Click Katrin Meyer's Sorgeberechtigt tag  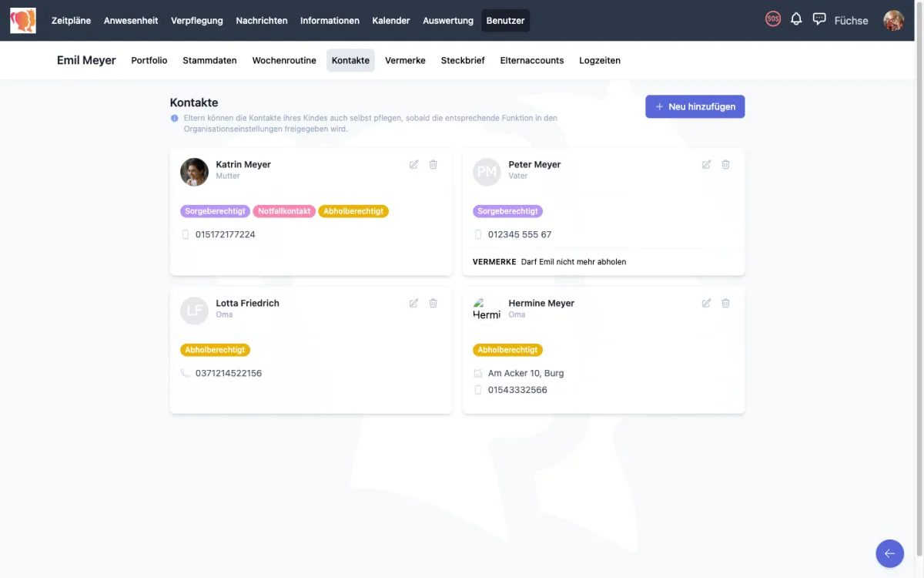[x=215, y=211]
